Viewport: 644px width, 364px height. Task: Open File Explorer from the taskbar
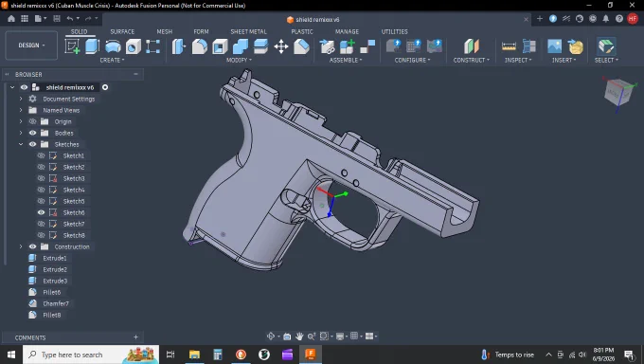[194, 355]
